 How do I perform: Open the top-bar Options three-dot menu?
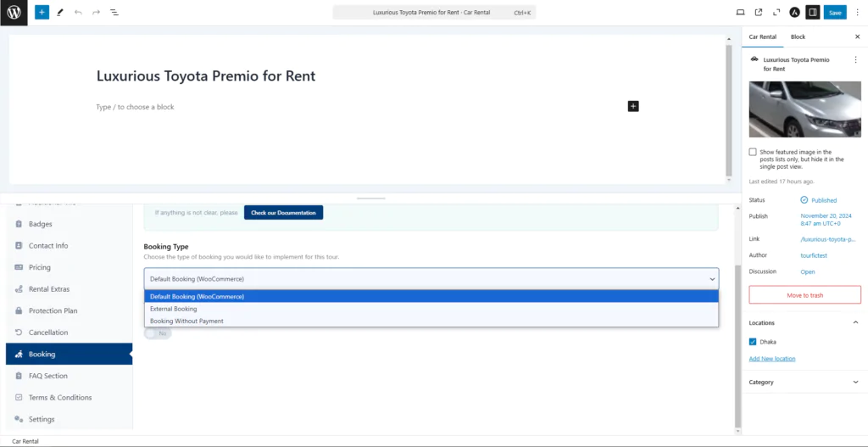tap(858, 12)
